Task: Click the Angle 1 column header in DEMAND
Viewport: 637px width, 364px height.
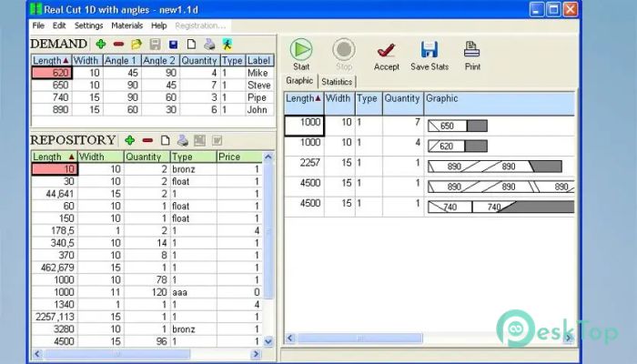Action: [x=122, y=61]
